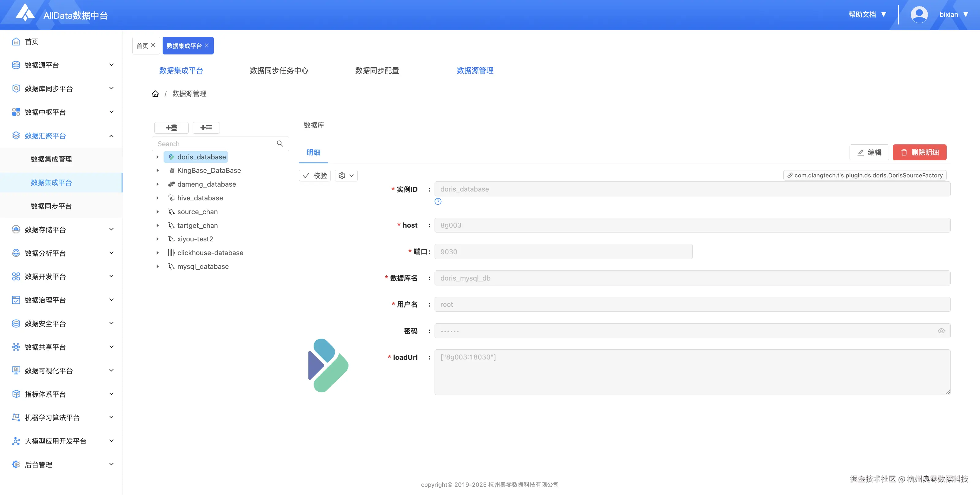Open the gear settings dropdown beside 校验
This screenshot has height=495, width=980.
346,176
